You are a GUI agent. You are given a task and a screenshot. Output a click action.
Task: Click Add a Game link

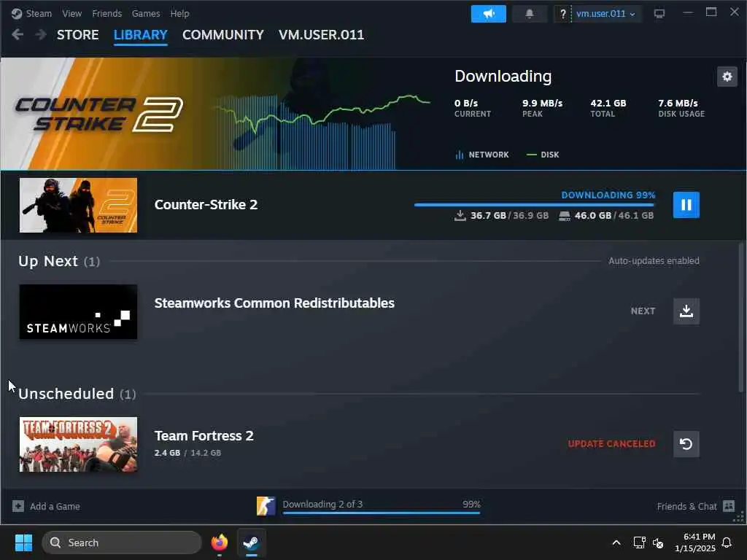55,506
